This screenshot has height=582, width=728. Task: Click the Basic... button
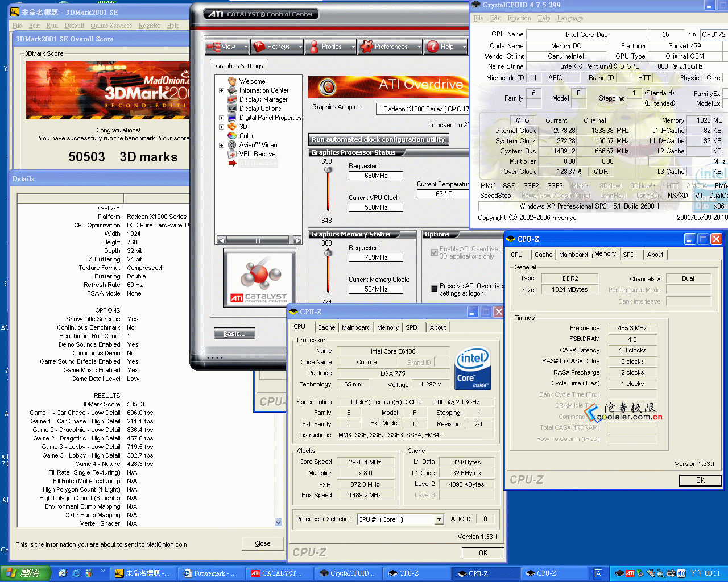234,334
